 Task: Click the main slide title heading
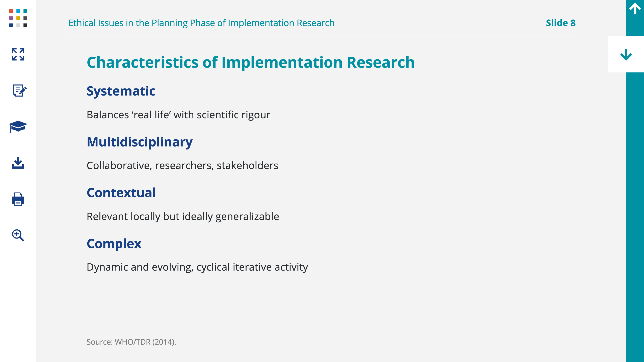tap(251, 62)
